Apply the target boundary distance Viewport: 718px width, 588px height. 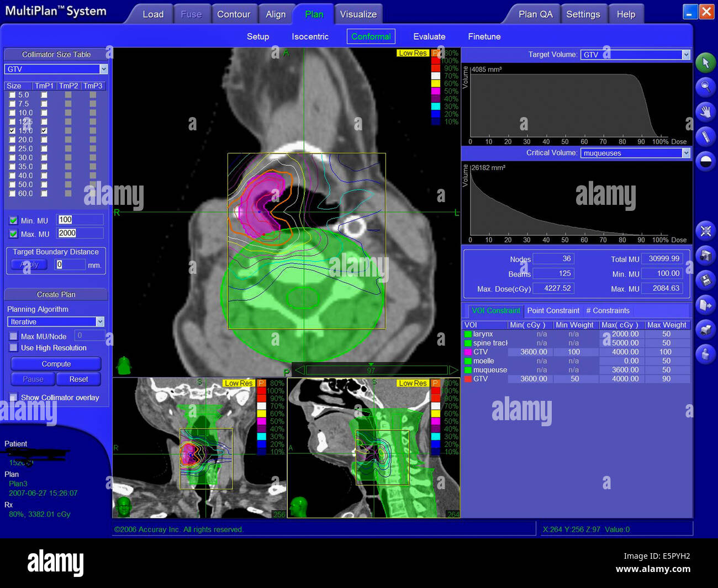click(29, 264)
